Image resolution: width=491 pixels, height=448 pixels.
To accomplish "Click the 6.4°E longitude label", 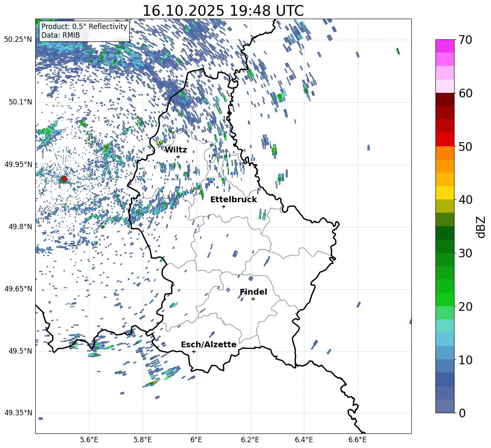I will coord(304,440).
